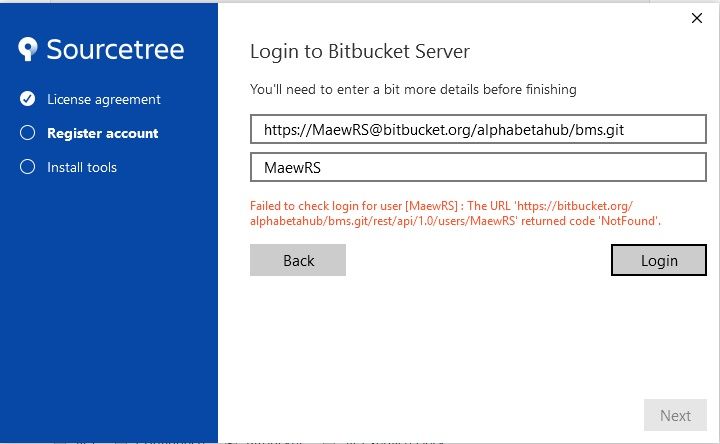The height and width of the screenshot is (444, 720).
Task: Click the Back button
Action: [x=298, y=260]
